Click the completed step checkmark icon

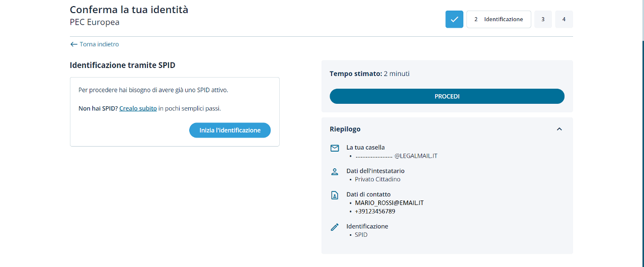454,19
